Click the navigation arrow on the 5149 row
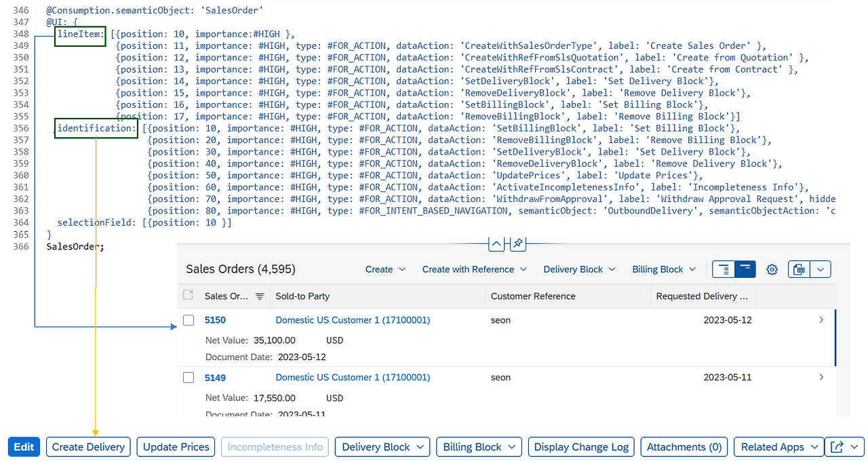 point(821,377)
